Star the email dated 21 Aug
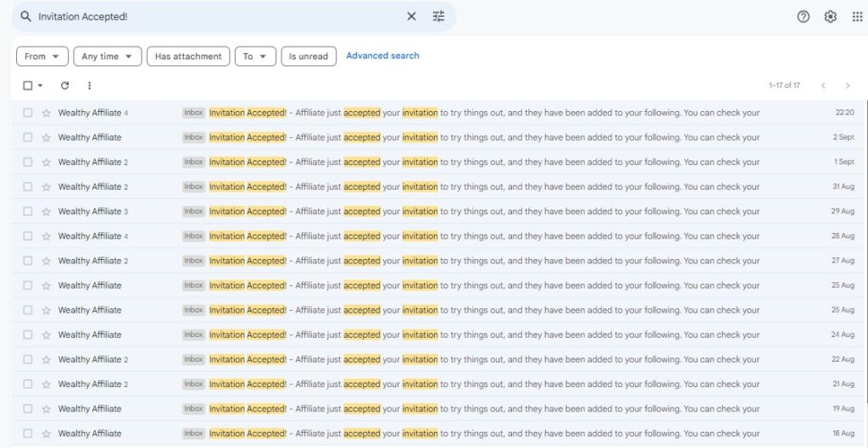The image size is (868, 448). pos(47,384)
